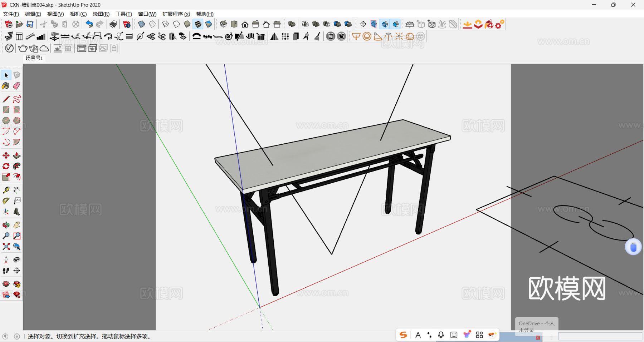Viewport: 644px width, 342px height.
Task: Open the 文件(F) menu
Action: [x=11, y=14]
